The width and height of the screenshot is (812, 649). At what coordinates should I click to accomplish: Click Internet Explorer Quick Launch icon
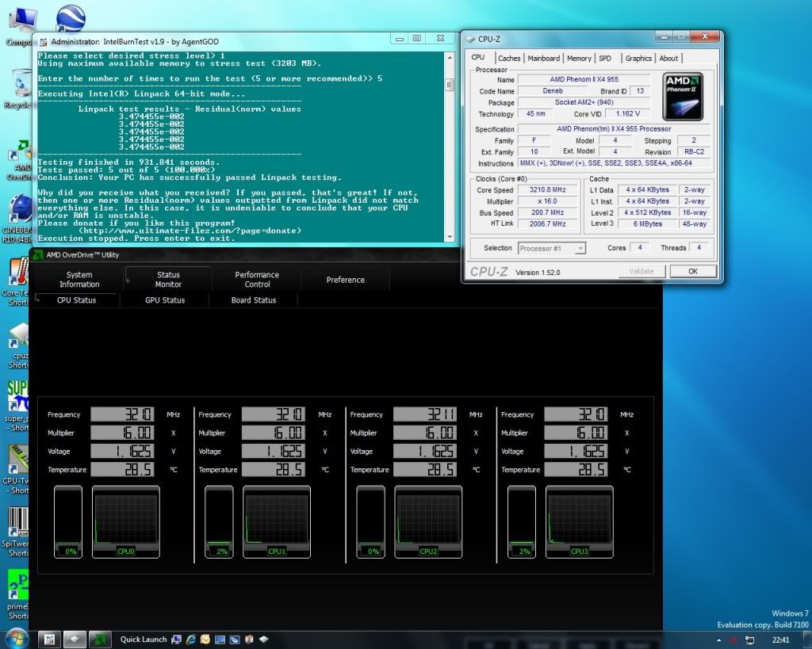[190, 639]
